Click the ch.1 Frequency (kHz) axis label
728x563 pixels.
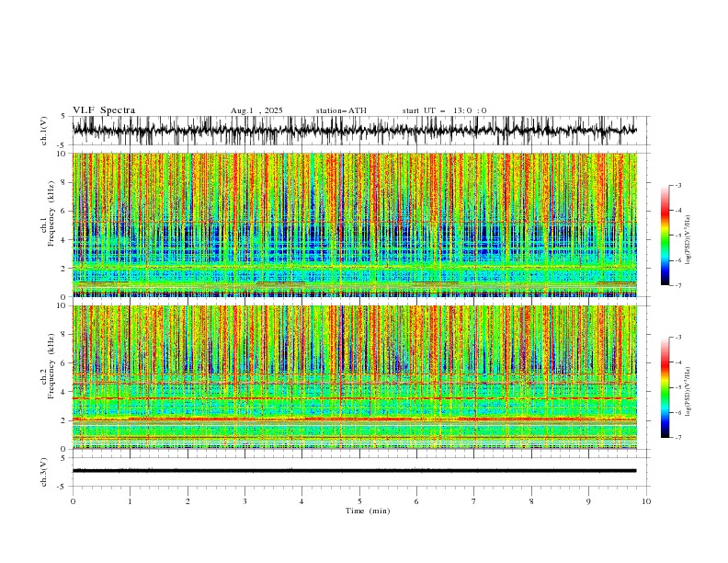[x=48, y=213]
